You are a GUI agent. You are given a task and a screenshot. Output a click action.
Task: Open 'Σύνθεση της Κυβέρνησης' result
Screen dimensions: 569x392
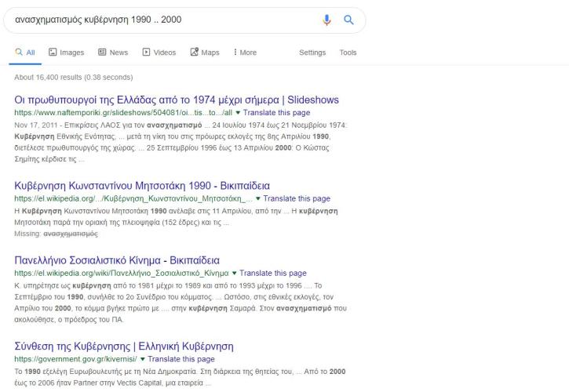(x=124, y=347)
